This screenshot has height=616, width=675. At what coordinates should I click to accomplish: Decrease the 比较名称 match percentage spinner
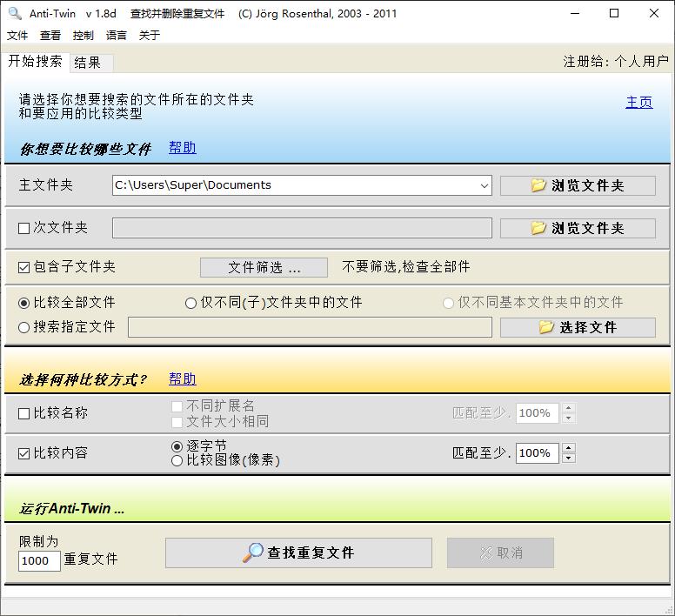(569, 418)
